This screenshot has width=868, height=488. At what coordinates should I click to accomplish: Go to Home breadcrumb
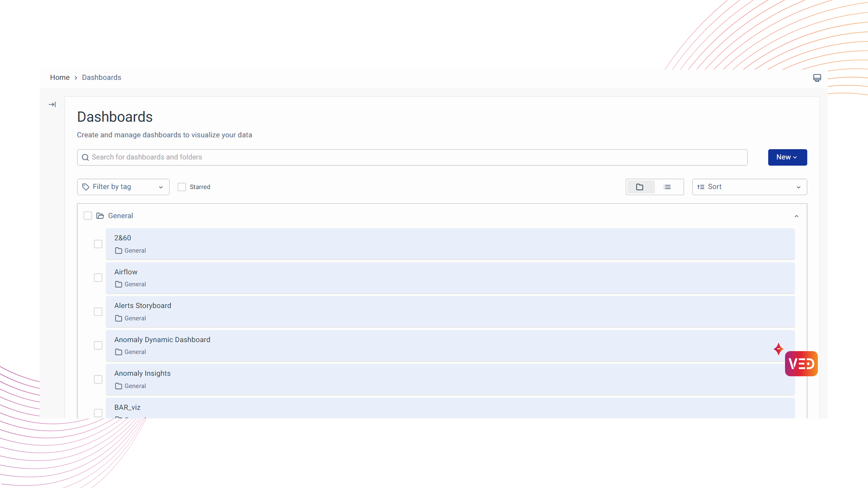coord(60,78)
